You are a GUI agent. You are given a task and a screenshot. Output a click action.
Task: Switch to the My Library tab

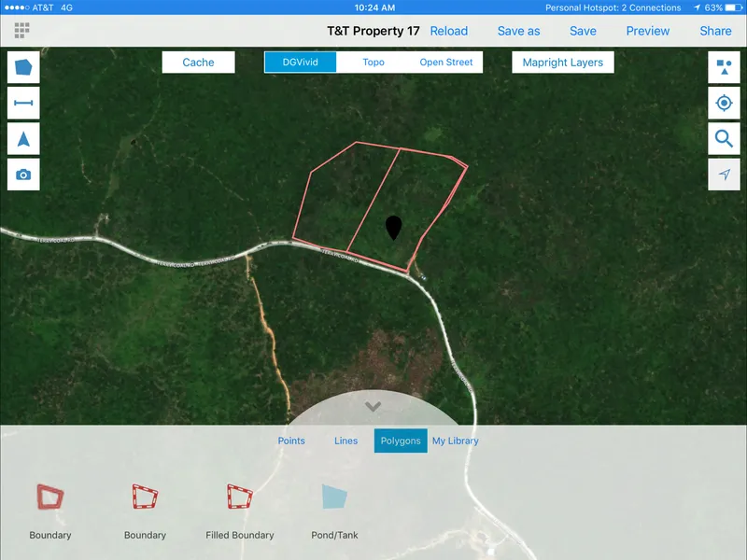pyautogui.click(x=455, y=441)
